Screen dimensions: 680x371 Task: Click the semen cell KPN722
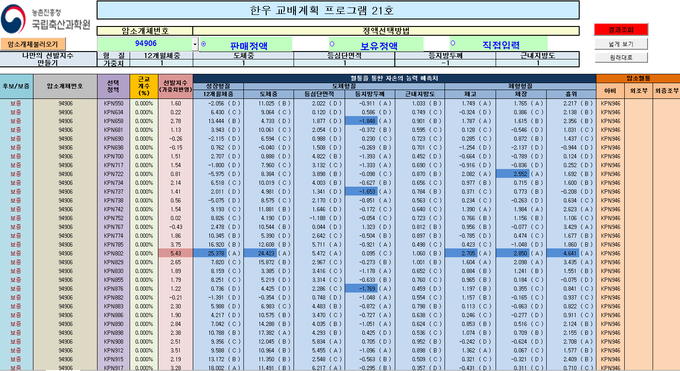click(114, 174)
